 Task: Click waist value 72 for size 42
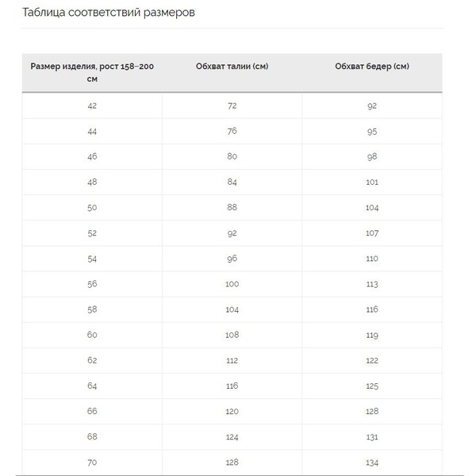[232, 106]
